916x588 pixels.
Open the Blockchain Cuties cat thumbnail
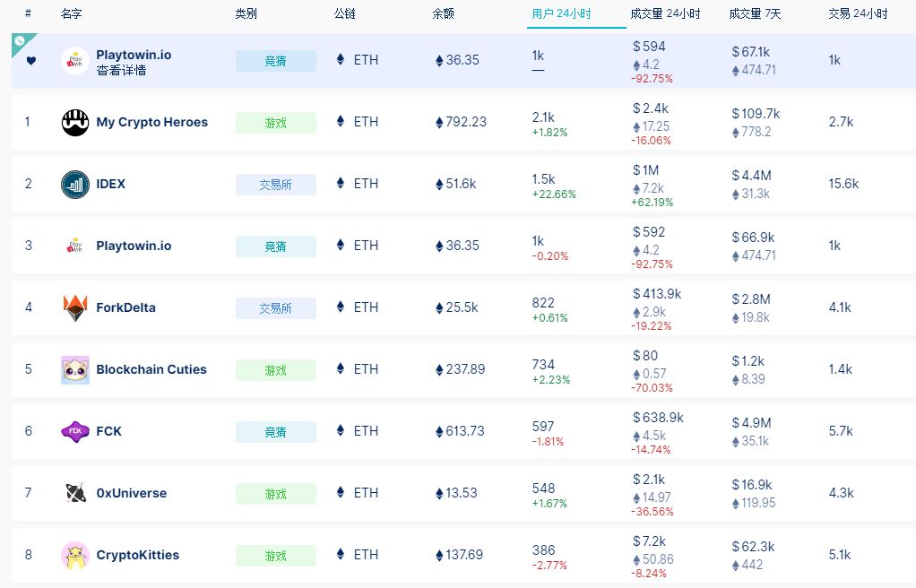pyautogui.click(x=75, y=370)
